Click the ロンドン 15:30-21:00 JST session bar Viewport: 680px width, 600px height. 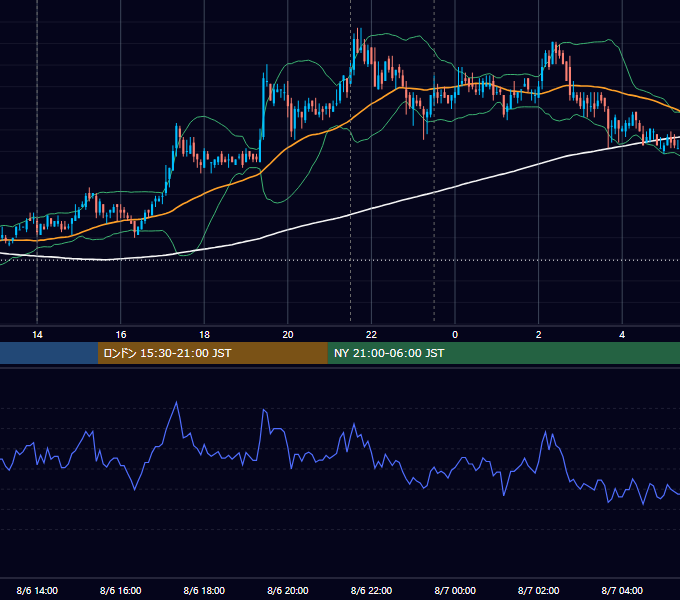tap(212, 353)
